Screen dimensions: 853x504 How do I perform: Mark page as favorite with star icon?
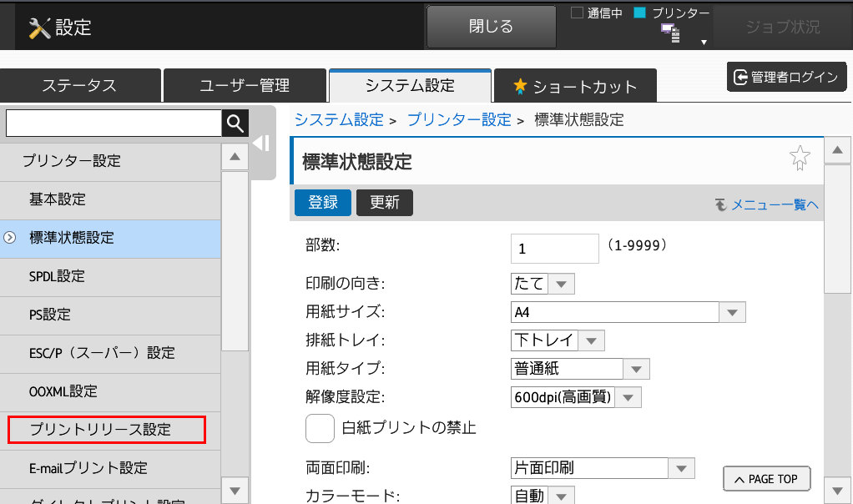pyautogui.click(x=799, y=159)
